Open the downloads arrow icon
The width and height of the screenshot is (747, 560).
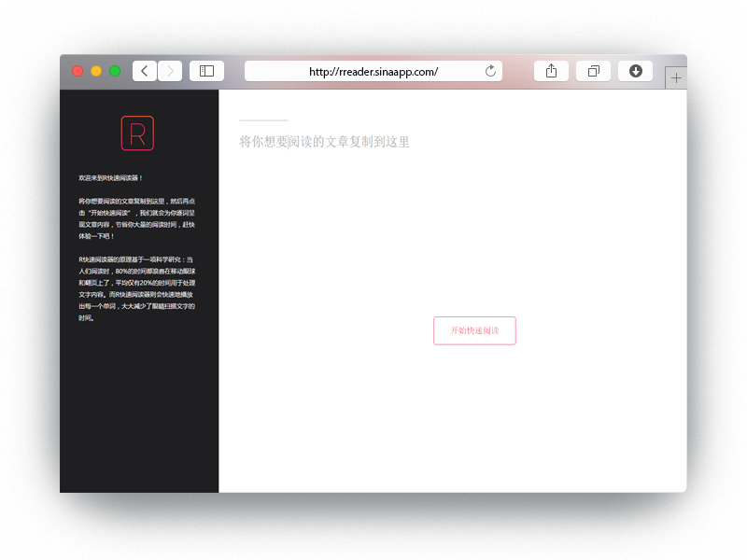635,72
